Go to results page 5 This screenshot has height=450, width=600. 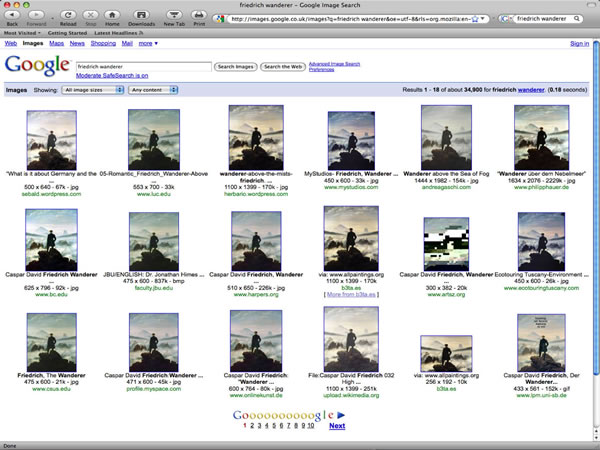point(274,426)
